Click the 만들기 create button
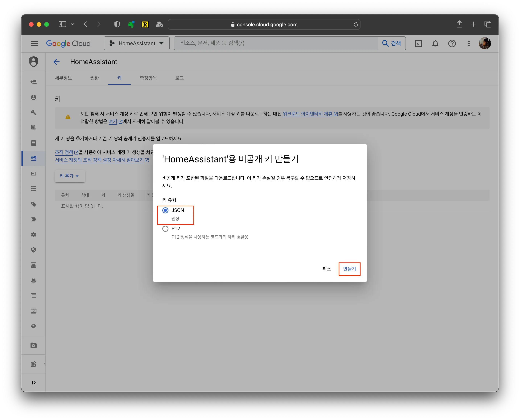 coord(349,269)
